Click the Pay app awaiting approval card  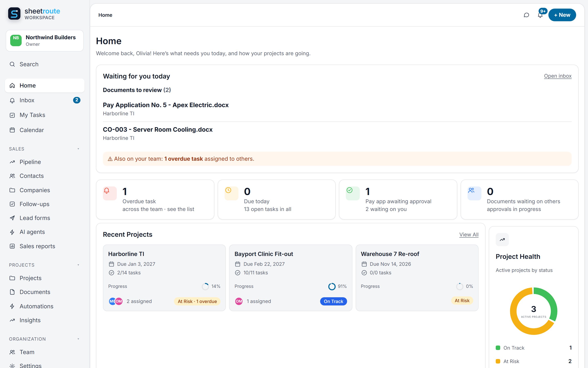coord(398,200)
